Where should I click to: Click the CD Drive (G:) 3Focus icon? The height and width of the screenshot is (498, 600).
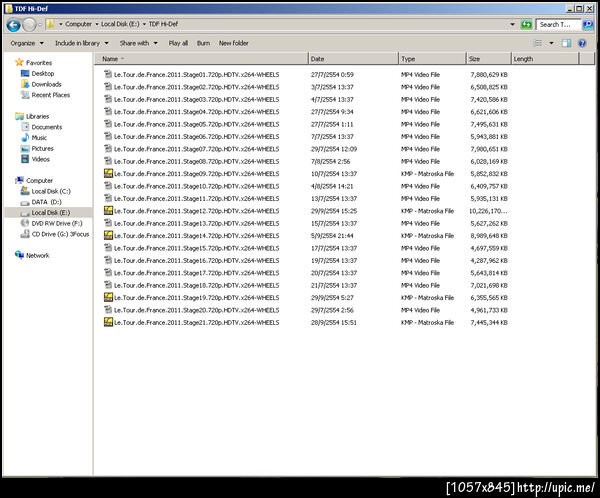(x=25, y=234)
